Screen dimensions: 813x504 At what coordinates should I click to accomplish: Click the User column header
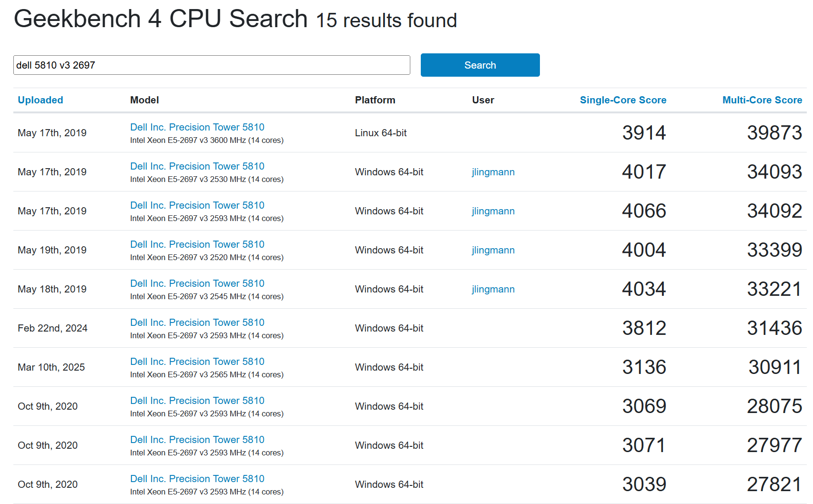(x=483, y=100)
